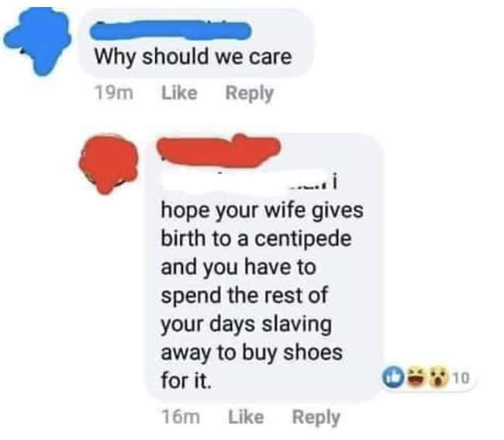Reply to the centipede comment
This screenshot has height=440, width=504.
tap(316, 418)
